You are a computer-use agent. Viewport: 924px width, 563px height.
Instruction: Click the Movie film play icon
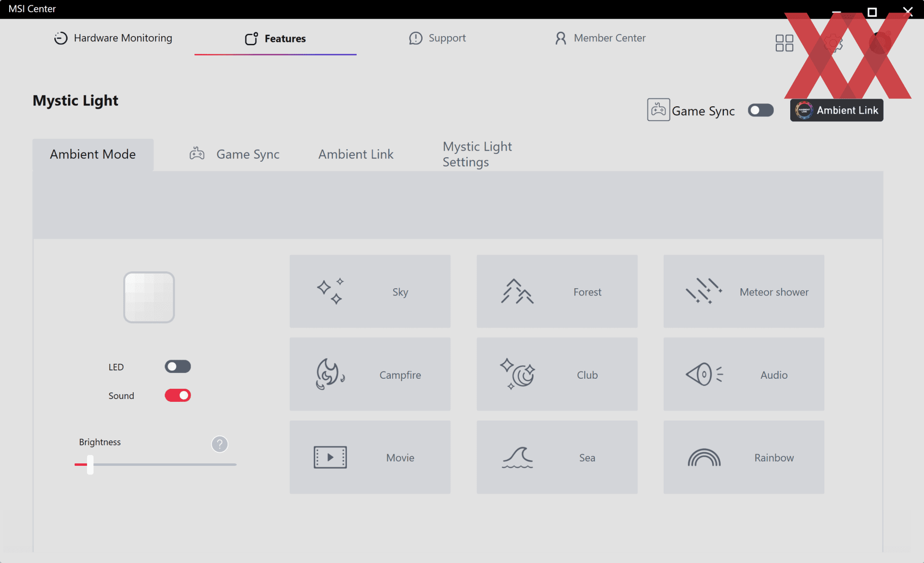(x=330, y=457)
